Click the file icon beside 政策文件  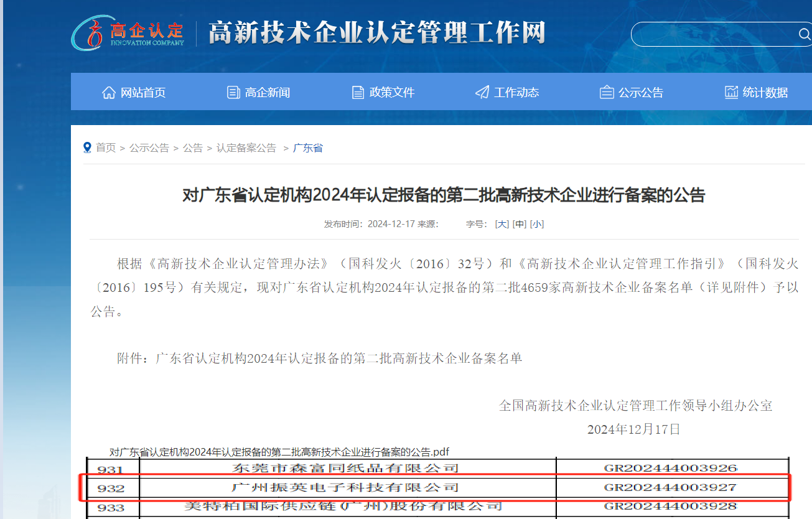[358, 91]
